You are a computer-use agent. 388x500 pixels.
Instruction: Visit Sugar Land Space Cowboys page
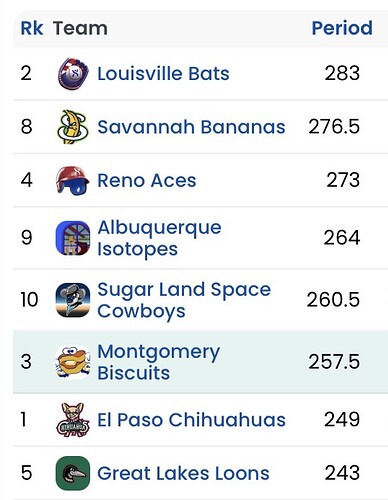coord(184,300)
